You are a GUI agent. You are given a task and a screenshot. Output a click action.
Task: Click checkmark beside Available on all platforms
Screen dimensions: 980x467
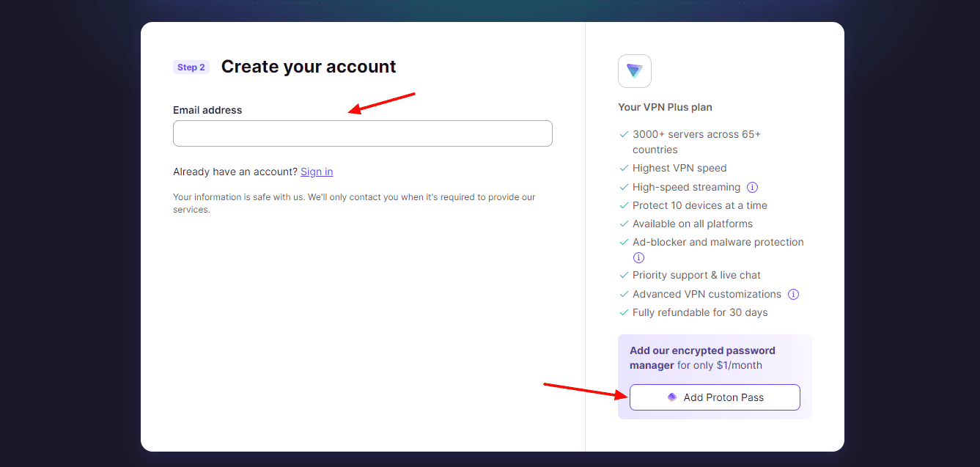(624, 224)
